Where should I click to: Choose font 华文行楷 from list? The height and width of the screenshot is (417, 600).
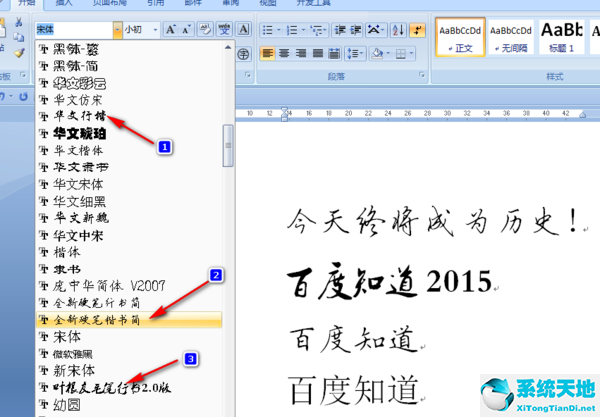coord(129,116)
